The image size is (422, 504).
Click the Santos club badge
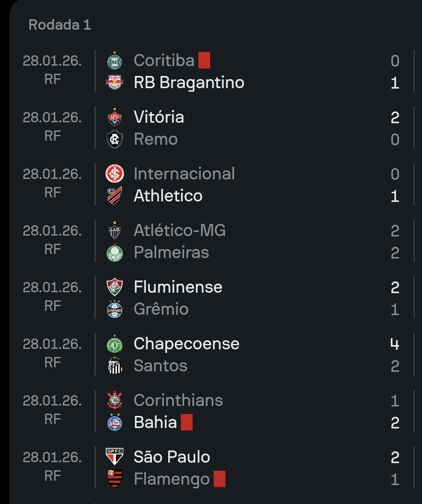pyautogui.click(x=115, y=366)
